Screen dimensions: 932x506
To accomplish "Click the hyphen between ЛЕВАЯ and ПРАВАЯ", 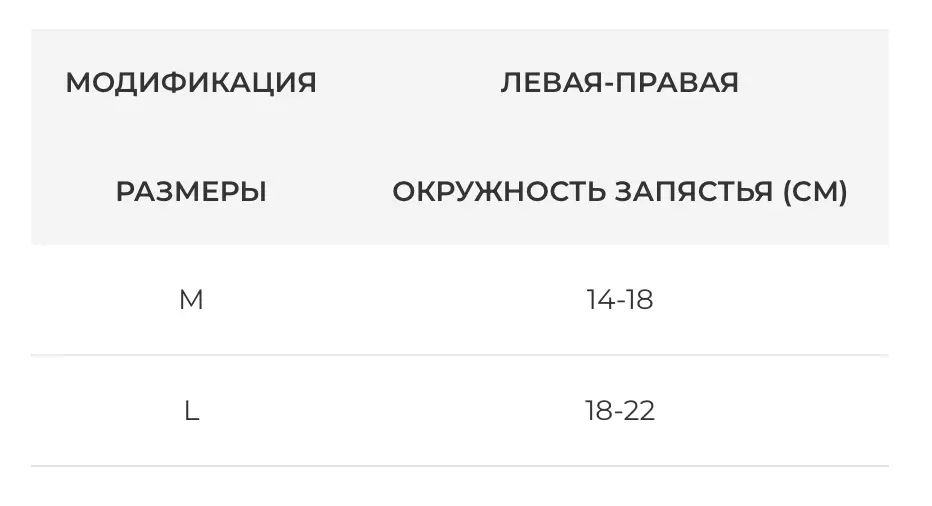I will 601,83.
